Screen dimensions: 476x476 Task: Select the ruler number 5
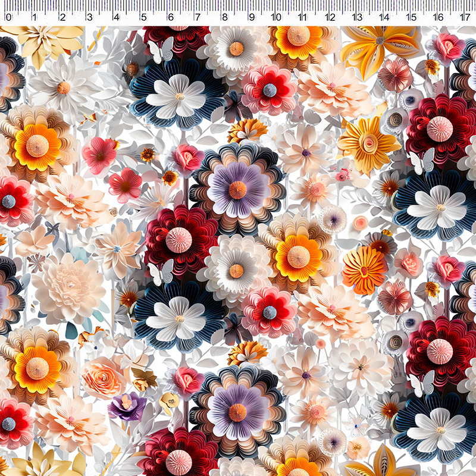pos(143,17)
